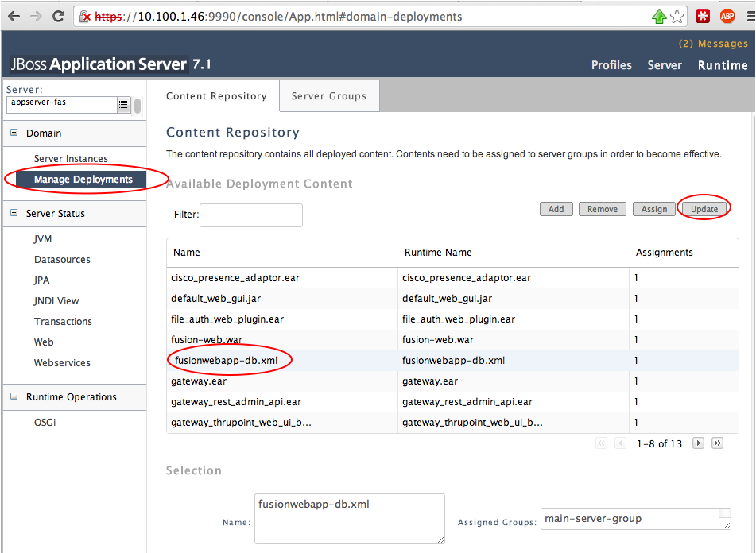This screenshot has height=553, width=756.
Task: Open the Runtime menu
Action: pos(723,65)
